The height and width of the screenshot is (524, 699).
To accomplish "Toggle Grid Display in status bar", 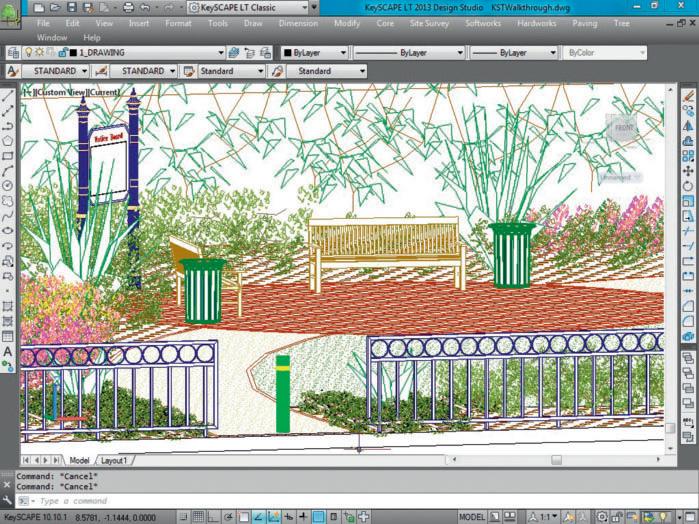I will pyautogui.click(x=198, y=517).
